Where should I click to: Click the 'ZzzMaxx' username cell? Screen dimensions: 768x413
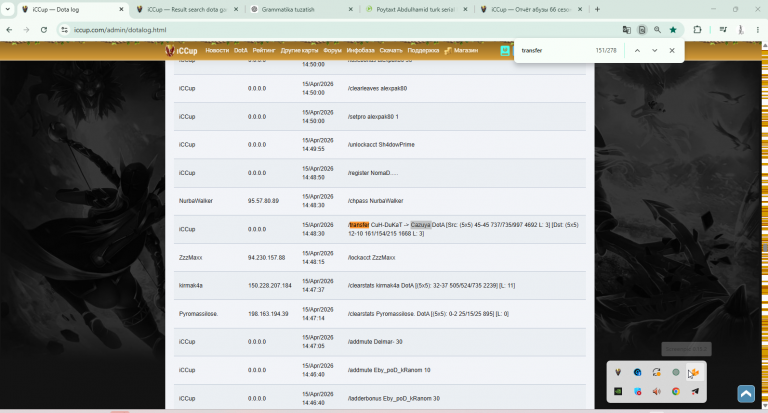coord(191,258)
